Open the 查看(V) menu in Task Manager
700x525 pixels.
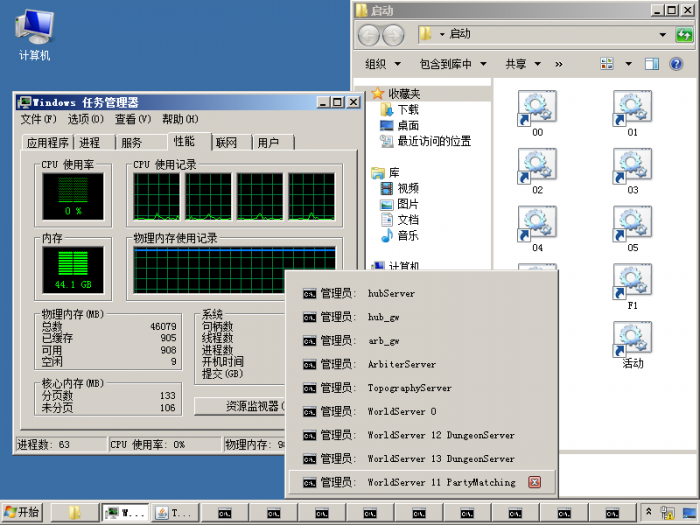tap(133, 119)
